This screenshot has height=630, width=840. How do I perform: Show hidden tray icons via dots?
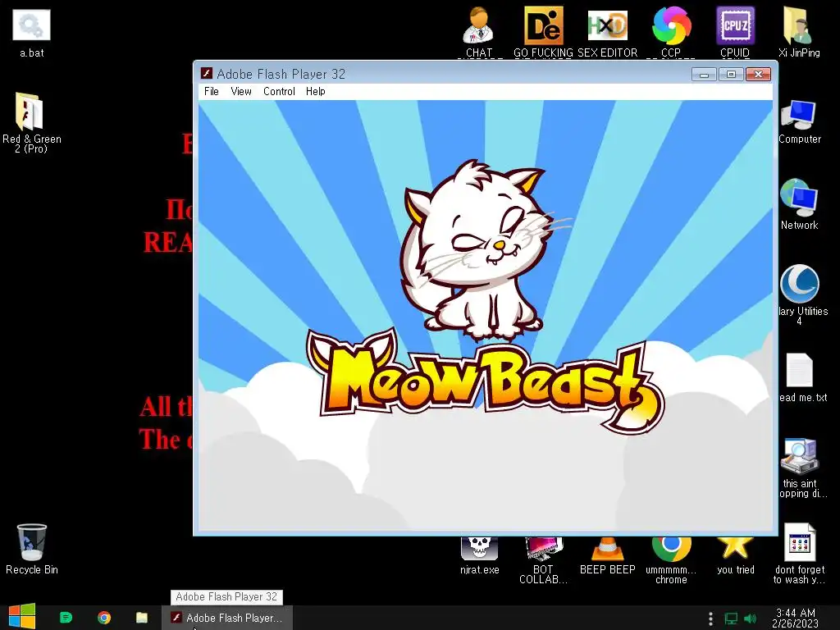click(710, 619)
